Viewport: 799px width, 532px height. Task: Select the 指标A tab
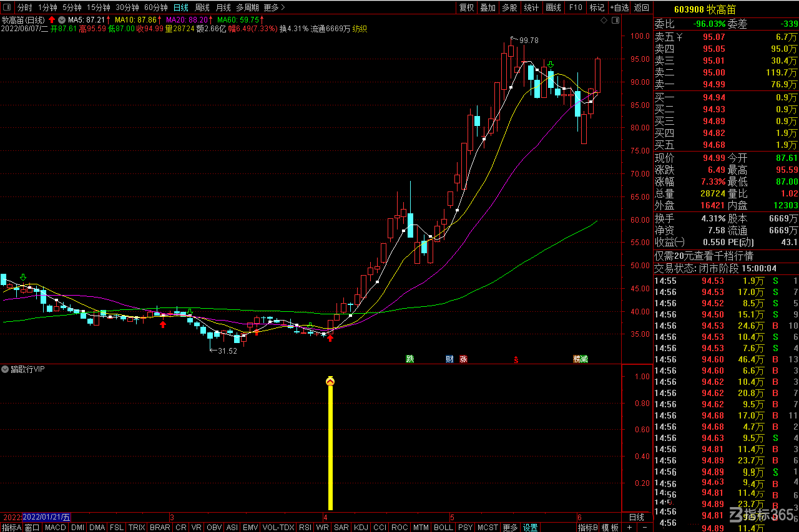[11, 527]
